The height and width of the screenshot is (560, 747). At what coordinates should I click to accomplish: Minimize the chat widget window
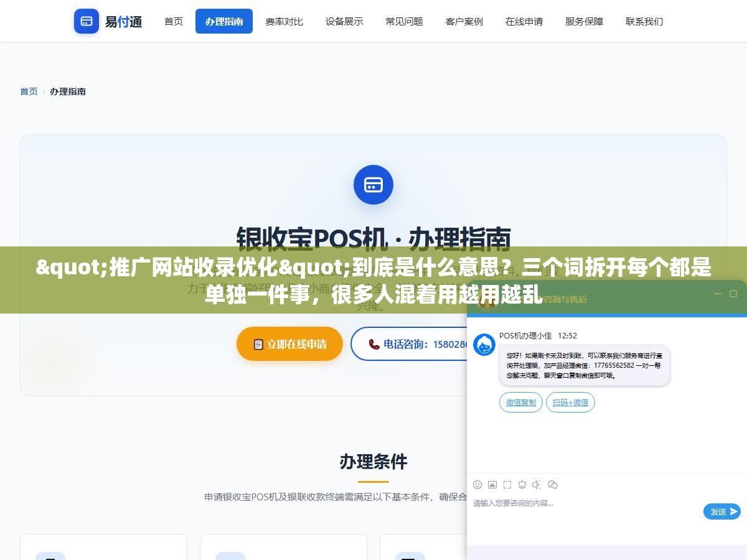point(717,294)
